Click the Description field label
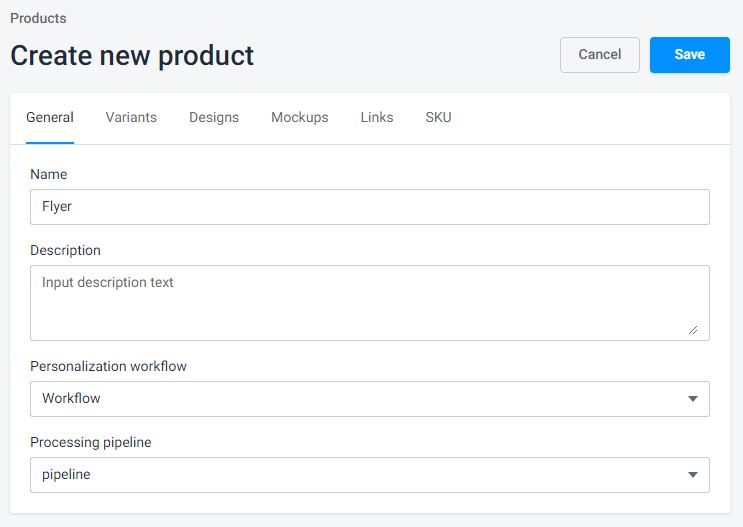Viewport: 743px width, 527px height. [65, 250]
